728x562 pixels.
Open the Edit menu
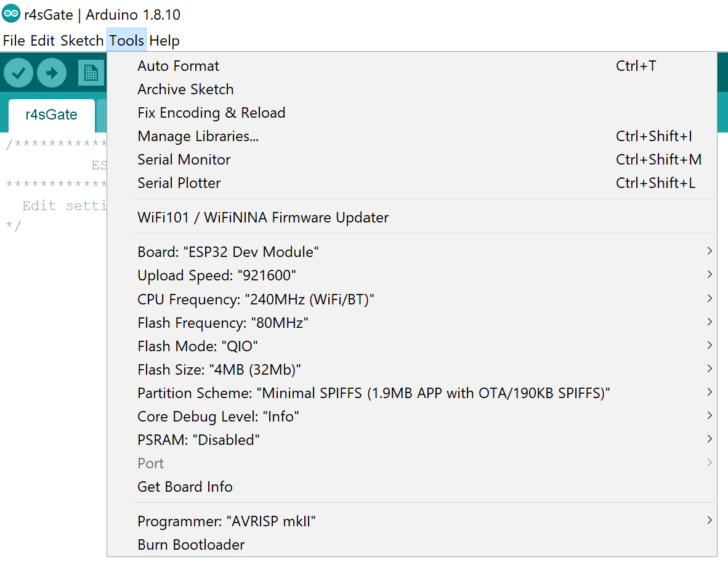click(42, 41)
